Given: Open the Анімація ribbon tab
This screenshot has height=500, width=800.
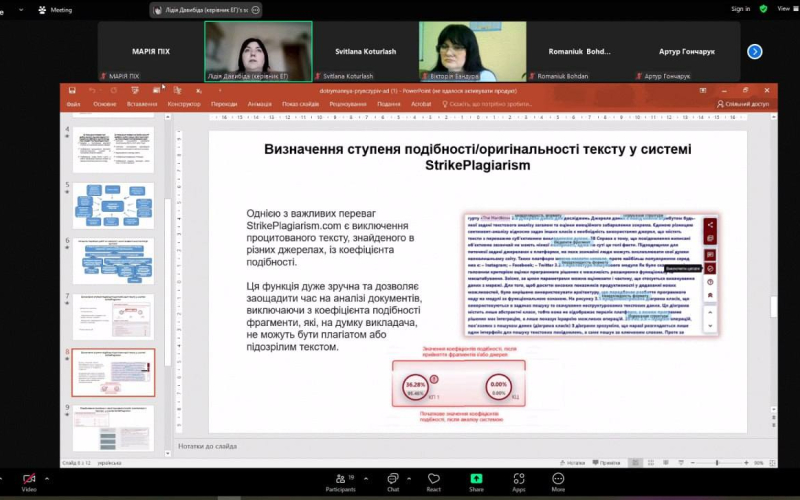Looking at the screenshot, I should coord(260,104).
